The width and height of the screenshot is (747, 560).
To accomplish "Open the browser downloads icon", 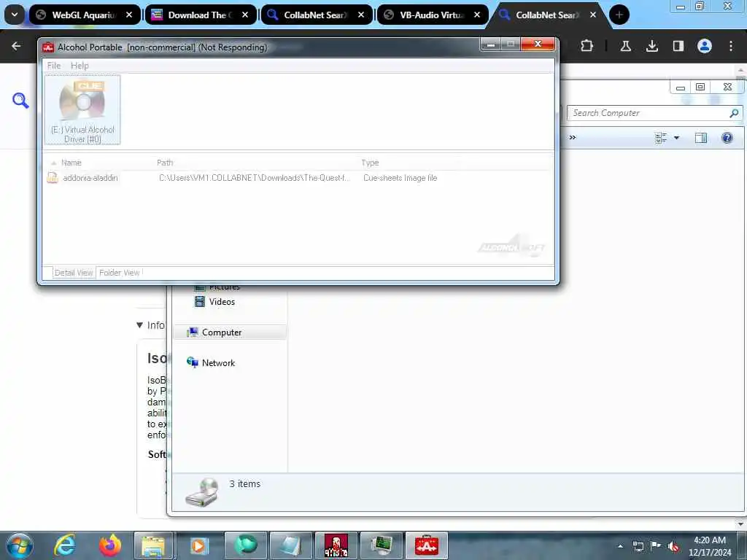I will [x=651, y=46].
